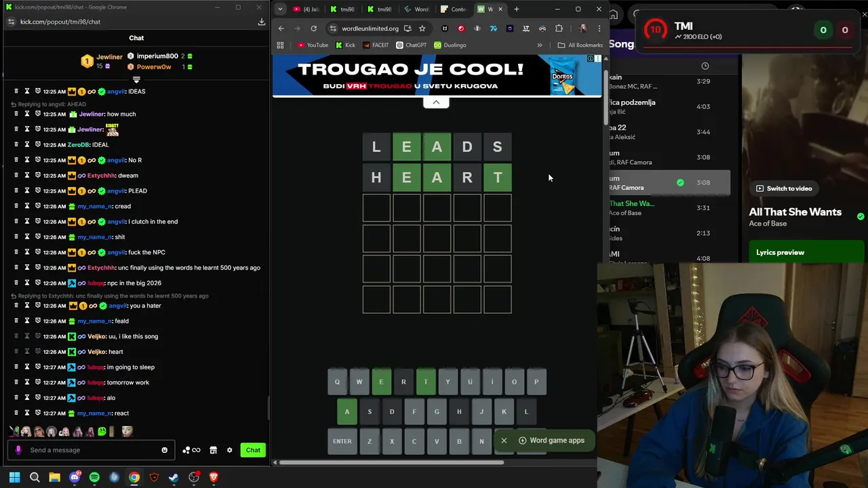Open the Windows Start menu
868x488 pixels.
[14, 477]
